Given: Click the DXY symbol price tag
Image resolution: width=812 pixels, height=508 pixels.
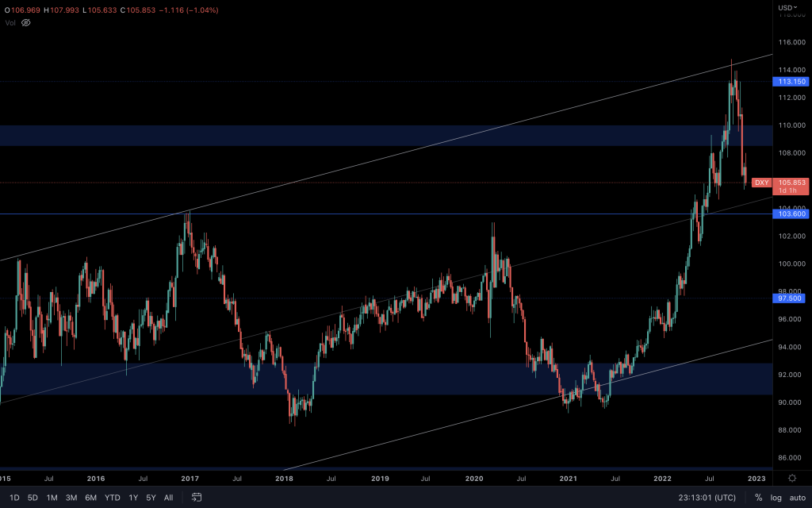Looking at the screenshot, I should 762,183.
